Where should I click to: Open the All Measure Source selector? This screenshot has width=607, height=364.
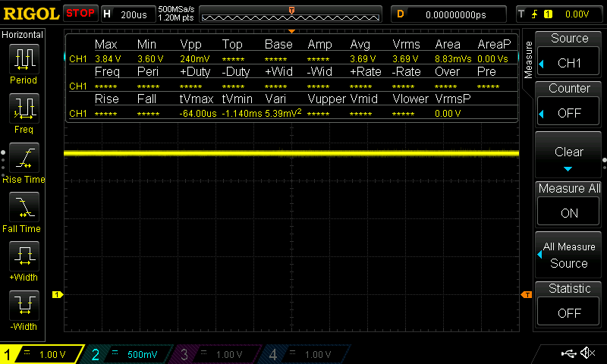click(x=569, y=255)
